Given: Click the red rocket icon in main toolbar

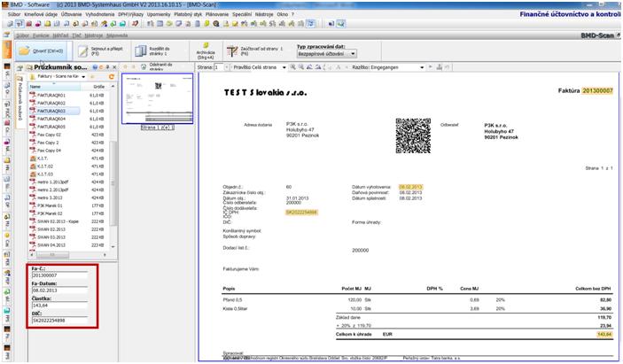Looking at the screenshot, I should [135, 24].
